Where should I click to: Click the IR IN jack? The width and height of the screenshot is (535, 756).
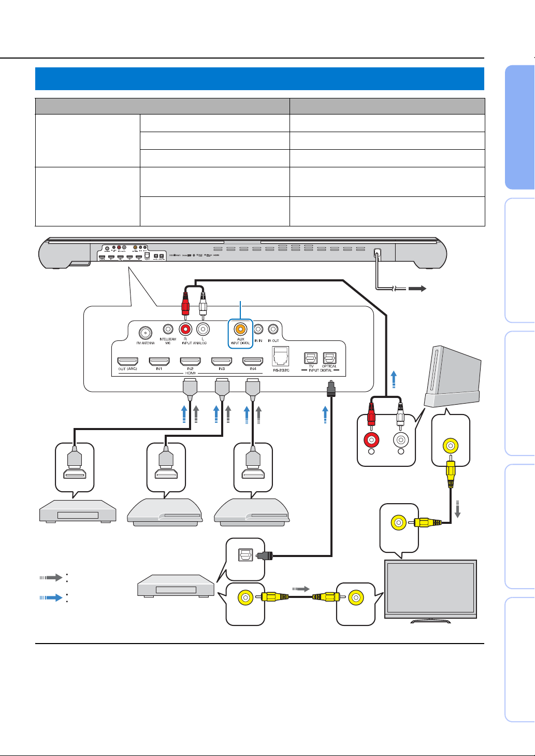pos(258,329)
